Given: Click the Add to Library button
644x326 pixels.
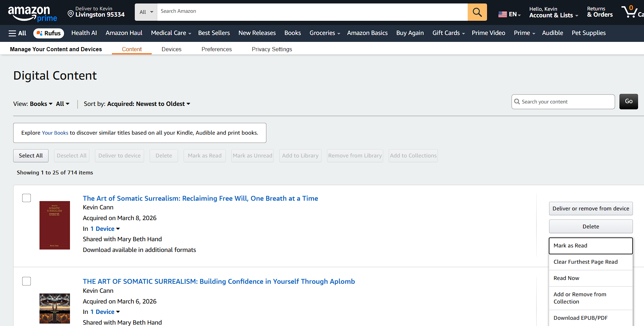Looking at the screenshot, I should coord(300,156).
